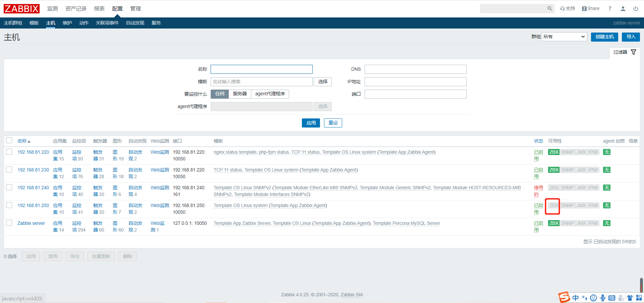Click ZBX availability badge for 192.168.81.230
644x303 pixels.
tap(554, 170)
